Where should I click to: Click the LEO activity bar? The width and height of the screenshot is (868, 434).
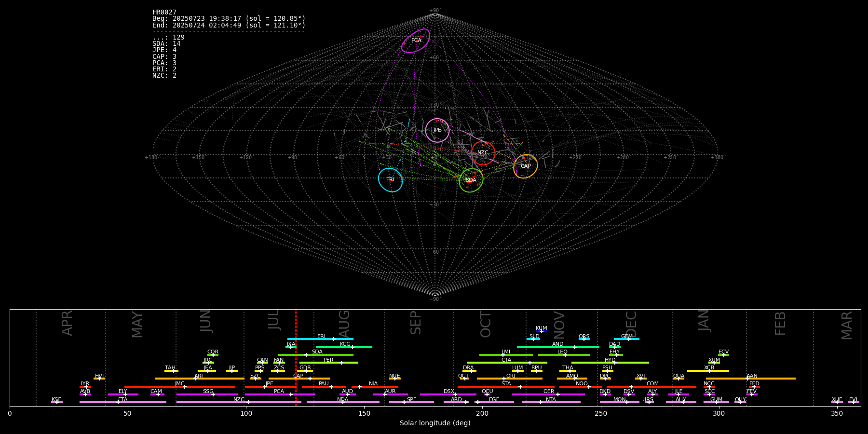click(x=564, y=355)
